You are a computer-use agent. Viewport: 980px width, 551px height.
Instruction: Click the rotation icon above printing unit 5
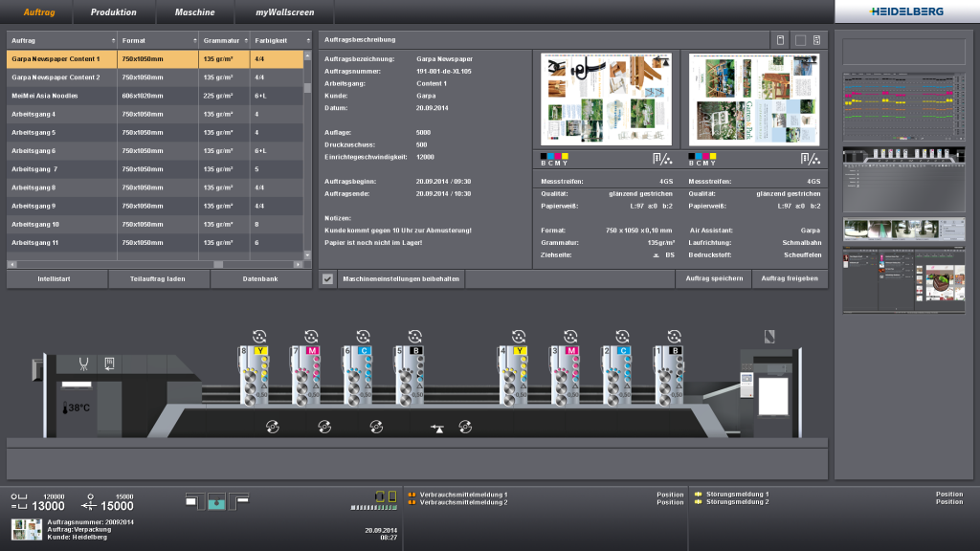point(415,336)
